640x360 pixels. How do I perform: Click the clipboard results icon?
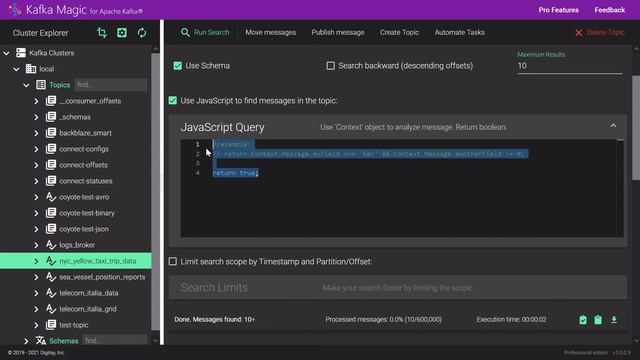pos(598,320)
